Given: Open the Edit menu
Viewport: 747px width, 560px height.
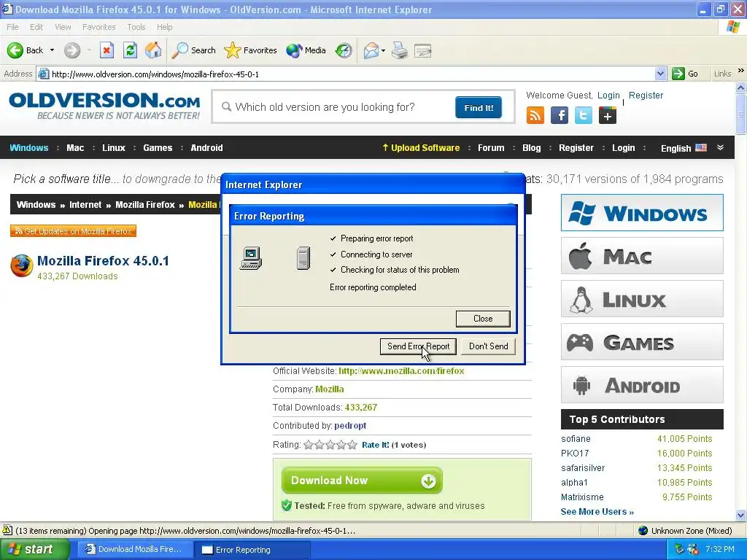Looking at the screenshot, I should 36,27.
